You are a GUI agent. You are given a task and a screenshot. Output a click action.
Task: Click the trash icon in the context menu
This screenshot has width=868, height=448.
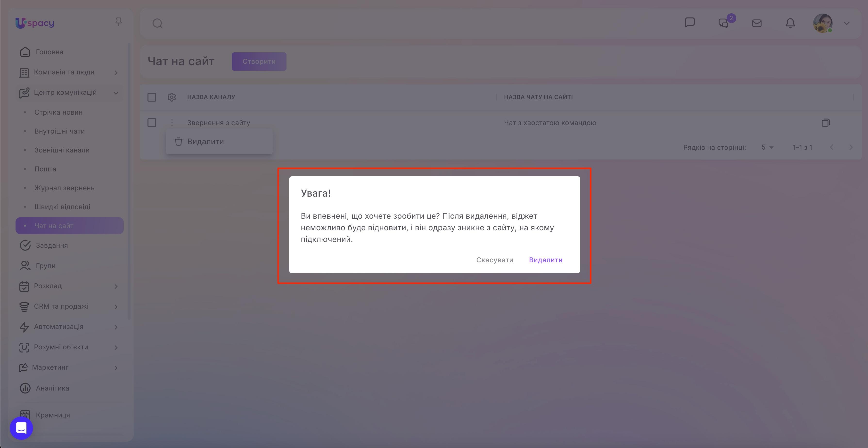coord(178,142)
